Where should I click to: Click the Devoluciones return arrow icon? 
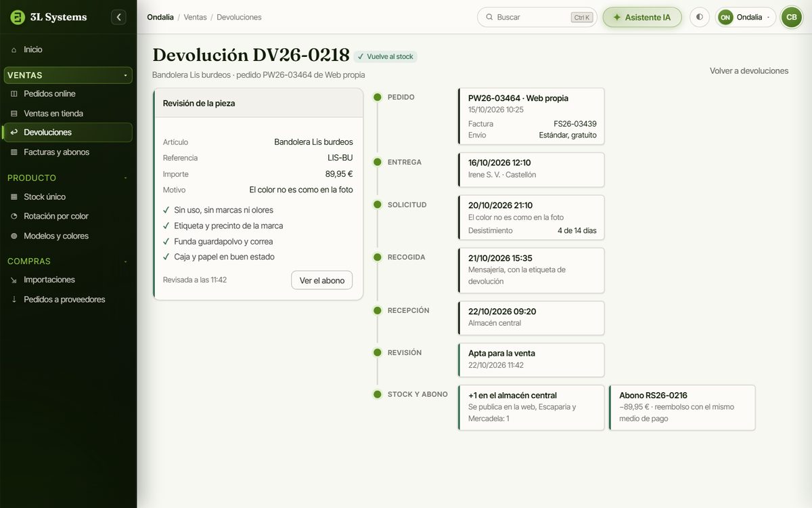coord(14,132)
